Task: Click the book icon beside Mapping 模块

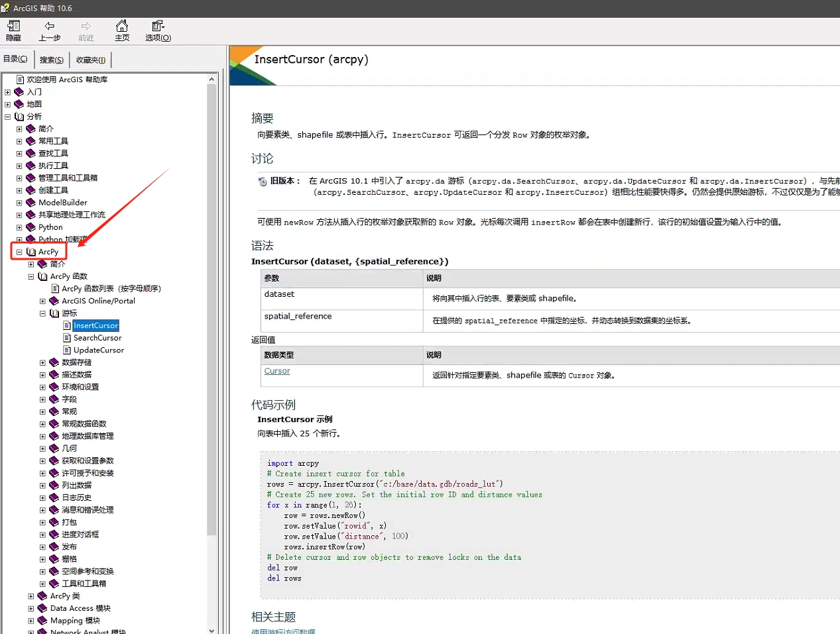Action: click(42, 621)
